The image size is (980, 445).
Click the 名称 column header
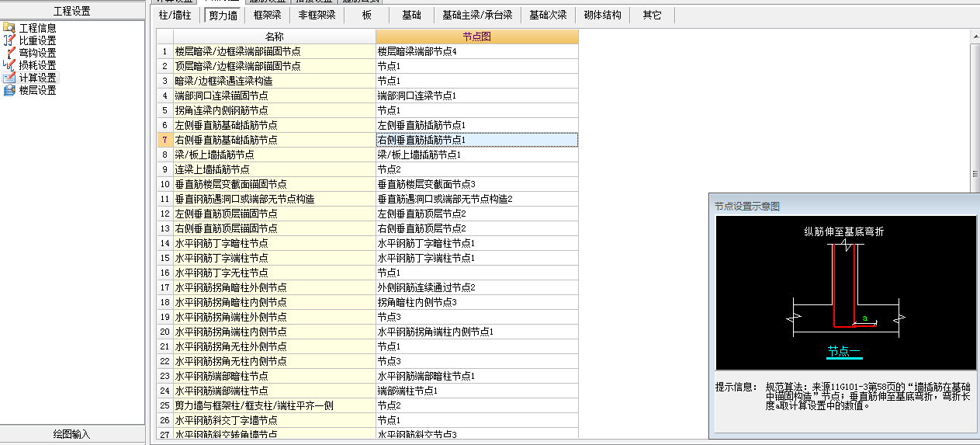(x=275, y=37)
